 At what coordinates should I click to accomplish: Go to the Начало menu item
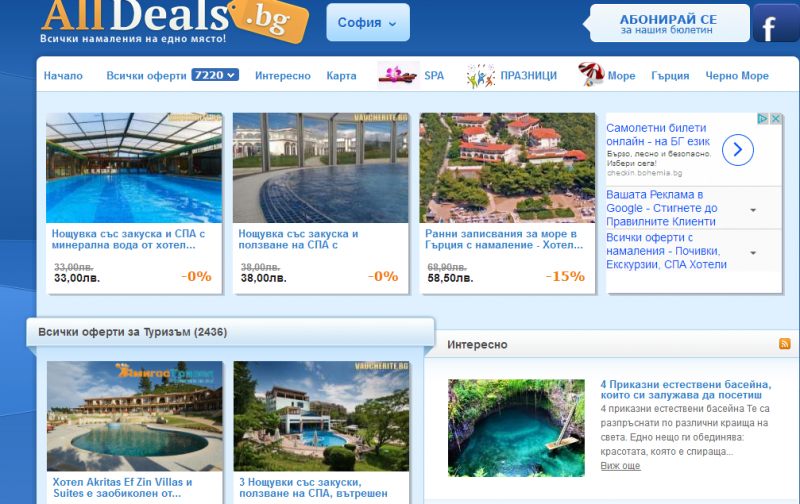tap(63, 75)
